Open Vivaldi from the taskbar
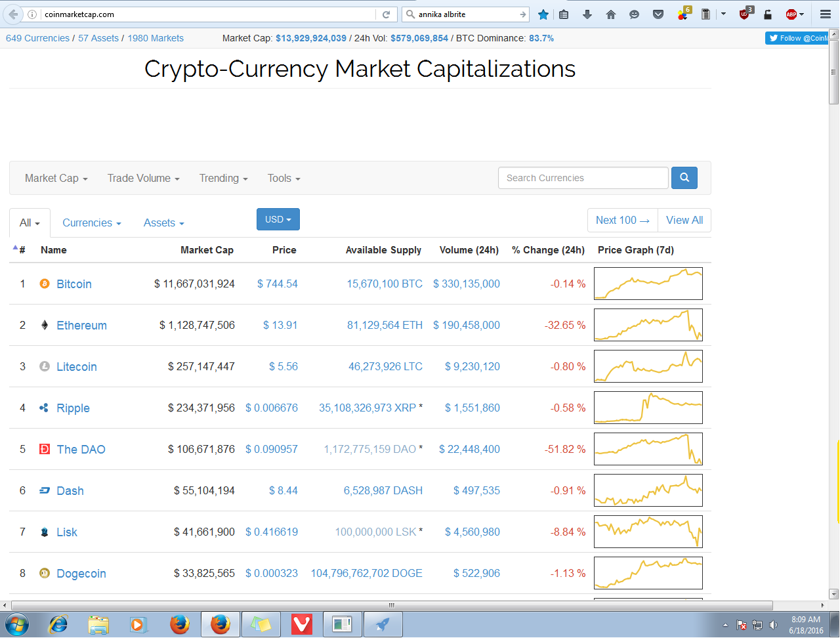The width and height of the screenshot is (840, 638). coord(301,624)
